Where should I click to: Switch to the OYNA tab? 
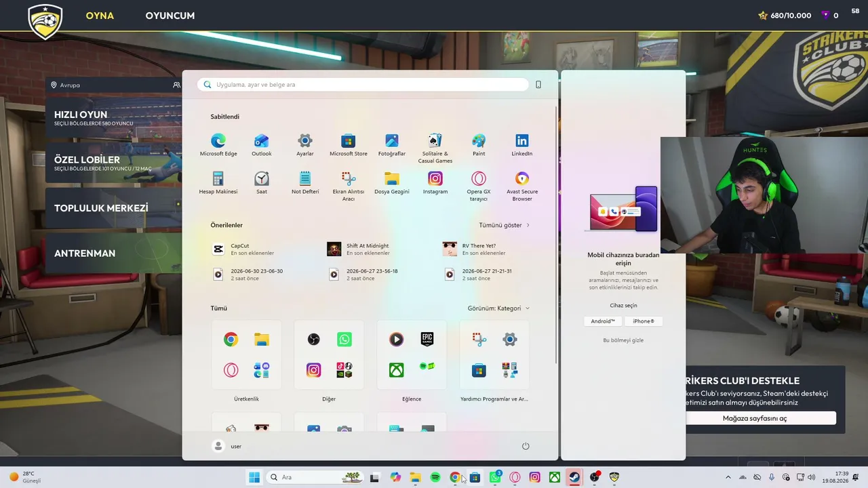point(100,16)
